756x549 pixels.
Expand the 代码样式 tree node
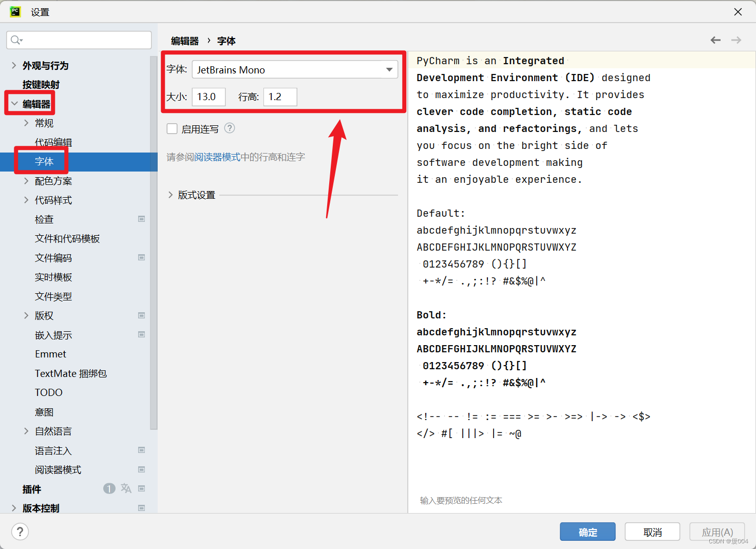click(x=26, y=200)
